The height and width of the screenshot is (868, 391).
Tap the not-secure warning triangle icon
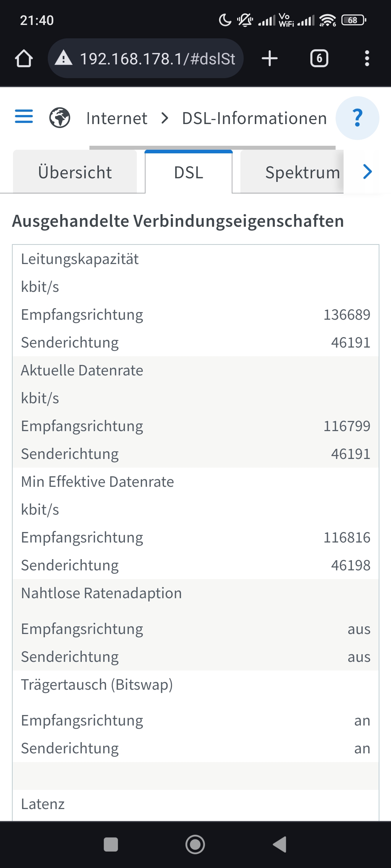64,59
